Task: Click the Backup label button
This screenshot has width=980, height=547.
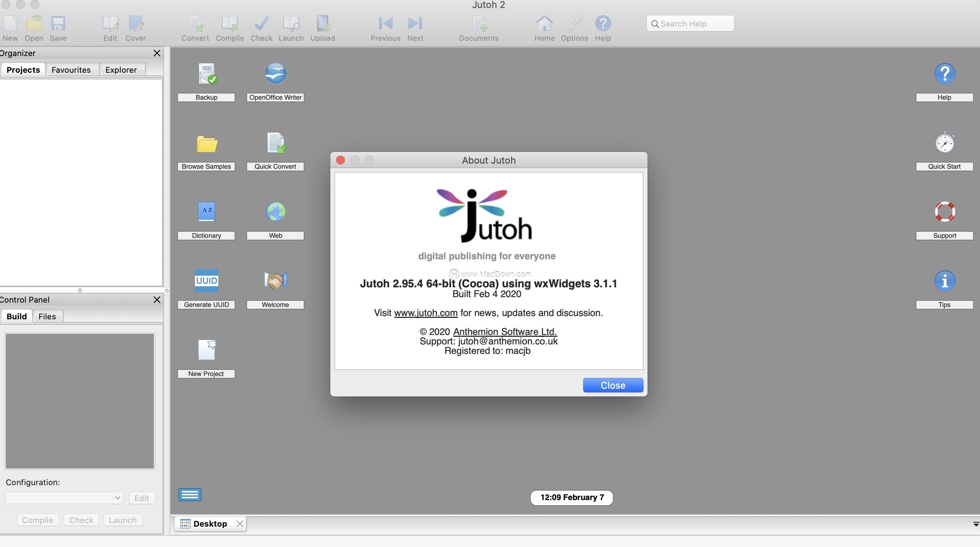Action: (206, 97)
